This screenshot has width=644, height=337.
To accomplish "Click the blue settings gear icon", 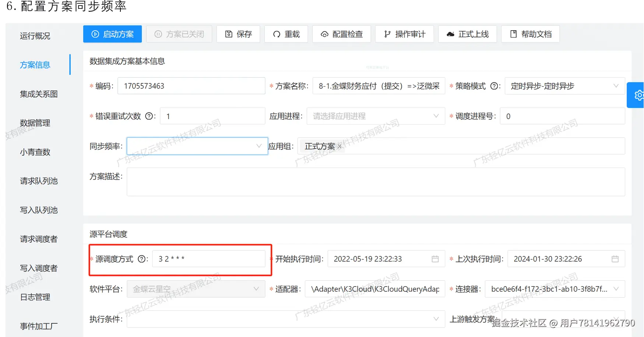I will 638,95.
